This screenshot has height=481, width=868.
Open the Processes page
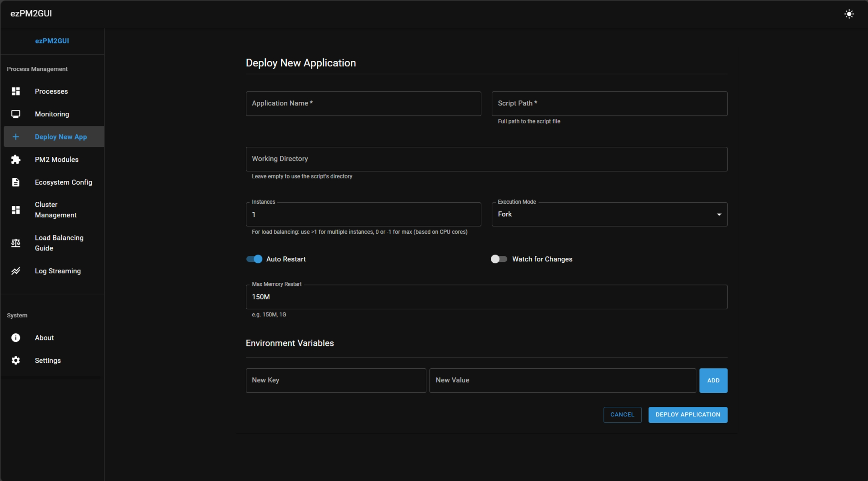(54, 91)
